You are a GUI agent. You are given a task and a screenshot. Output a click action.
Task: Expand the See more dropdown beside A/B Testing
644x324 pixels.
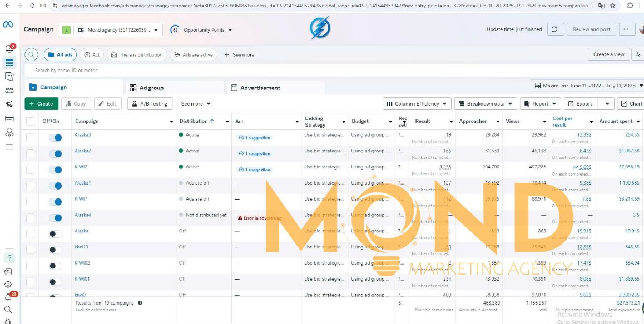click(196, 104)
